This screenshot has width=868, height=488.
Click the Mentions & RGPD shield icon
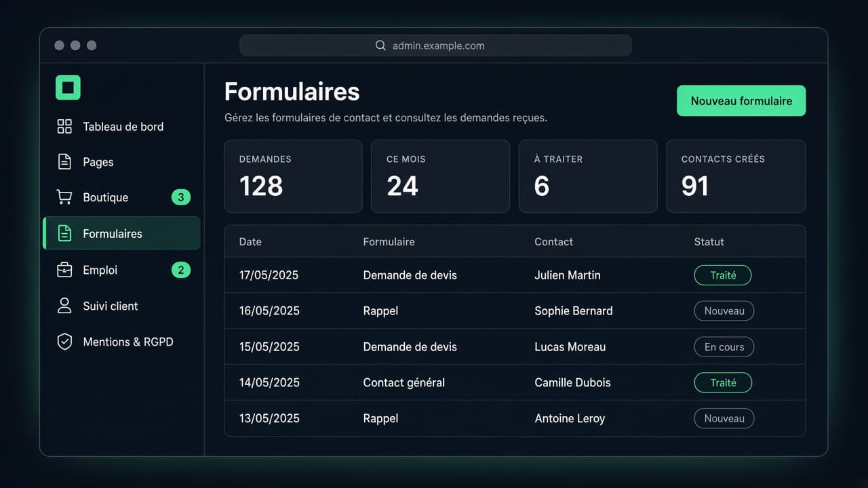[x=64, y=342]
